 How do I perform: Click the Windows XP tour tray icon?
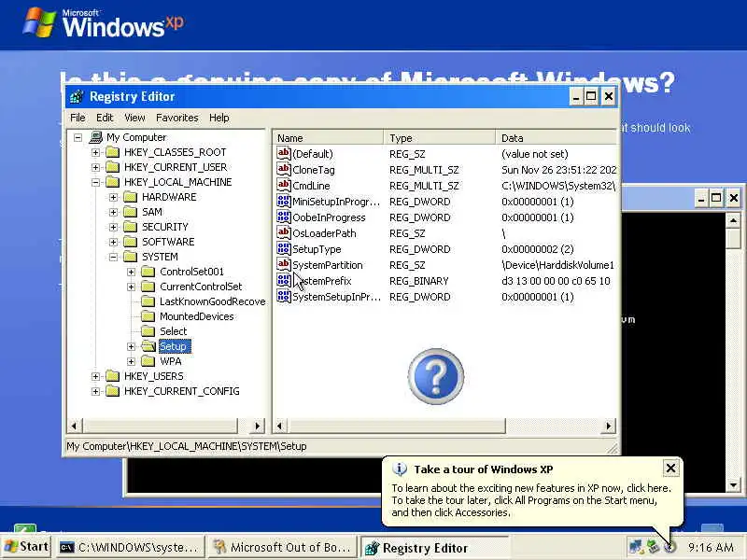[669, 547]
